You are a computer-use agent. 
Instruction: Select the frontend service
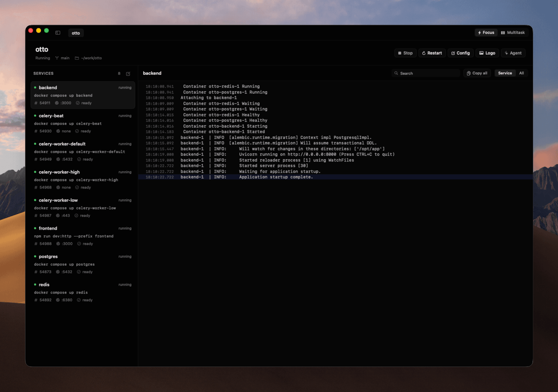[x=83, y=236]
